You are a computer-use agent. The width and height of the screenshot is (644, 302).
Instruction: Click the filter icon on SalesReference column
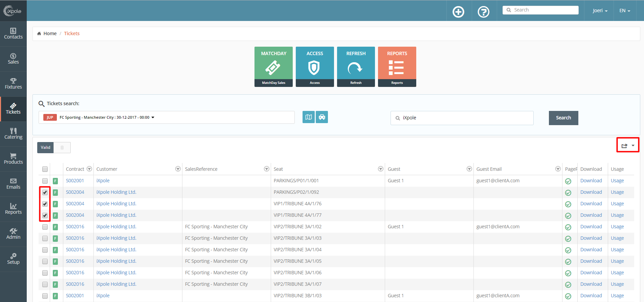[x=267, y=169]
